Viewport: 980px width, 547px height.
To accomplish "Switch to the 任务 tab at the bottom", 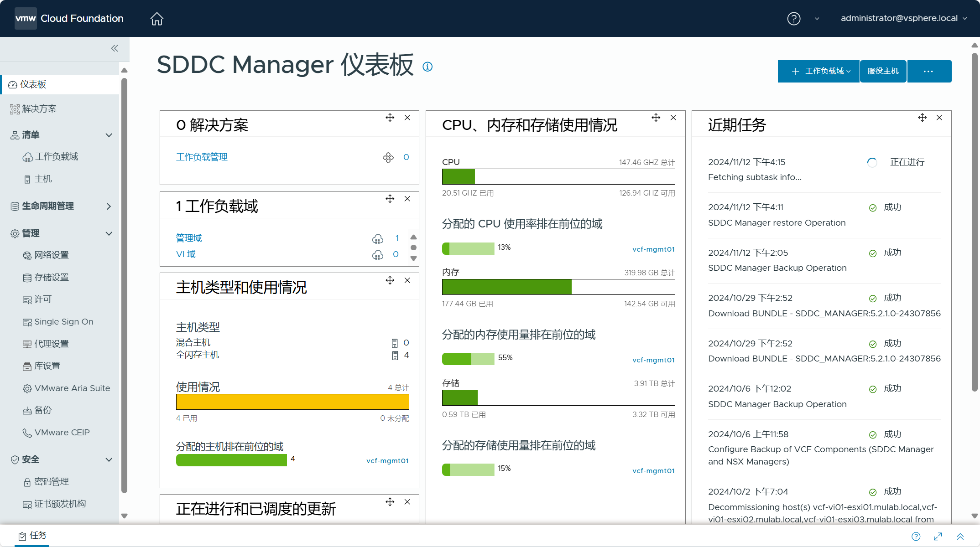I will coord(32,536).
